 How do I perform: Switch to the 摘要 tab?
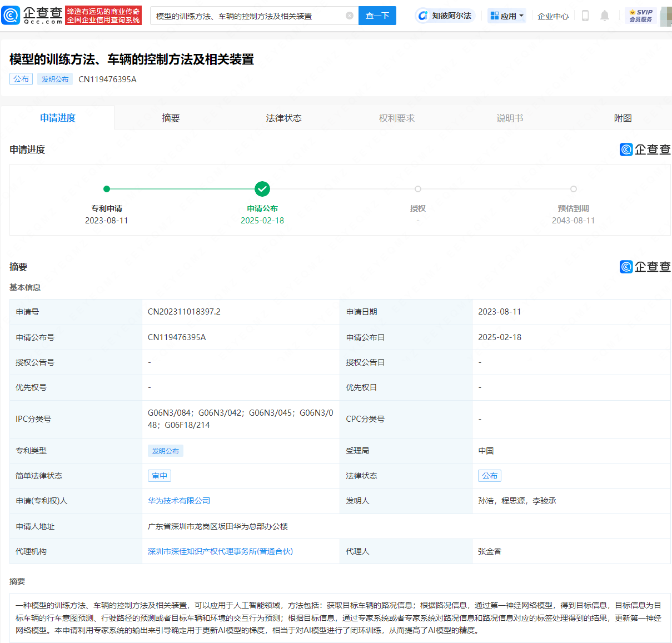tap(171, 118)
